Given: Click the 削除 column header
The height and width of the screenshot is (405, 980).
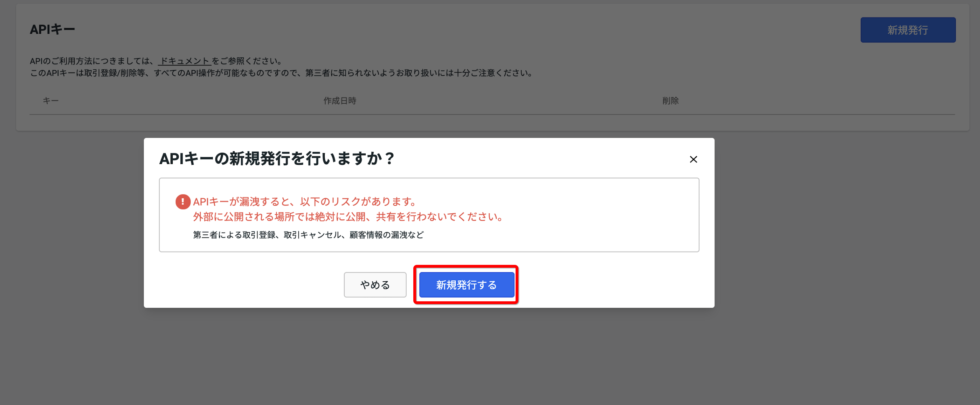Looking at the screenshot, I should (670, 101).
